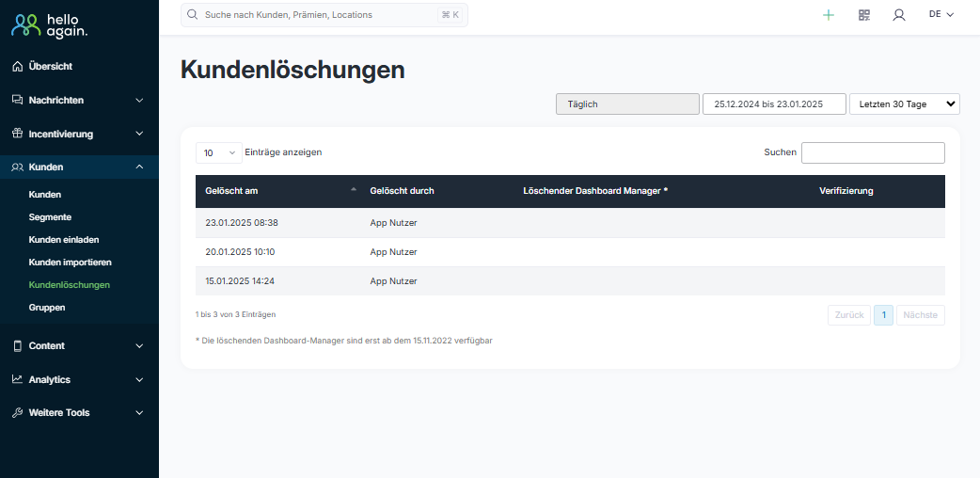Select the 15.01.2025 14:24 cell
Image resolution: width=980 pixels, height=478 pixels.
240,281
